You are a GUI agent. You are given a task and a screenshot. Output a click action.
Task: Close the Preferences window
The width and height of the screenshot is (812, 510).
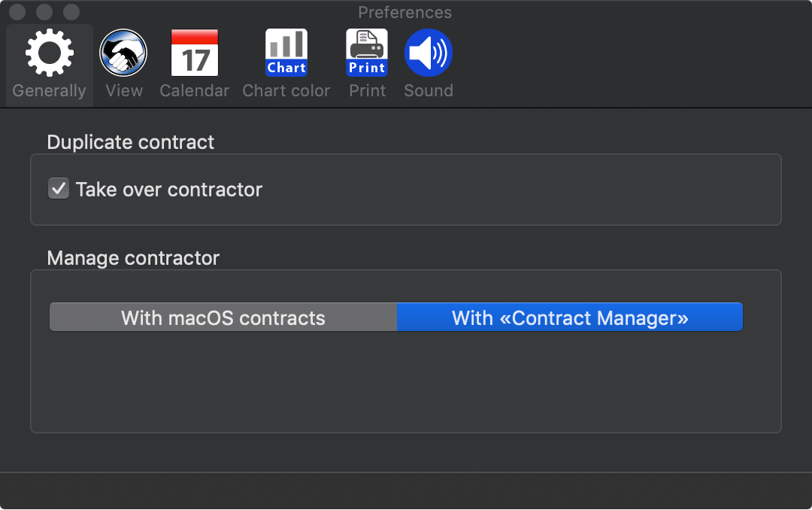pos(17,11)
